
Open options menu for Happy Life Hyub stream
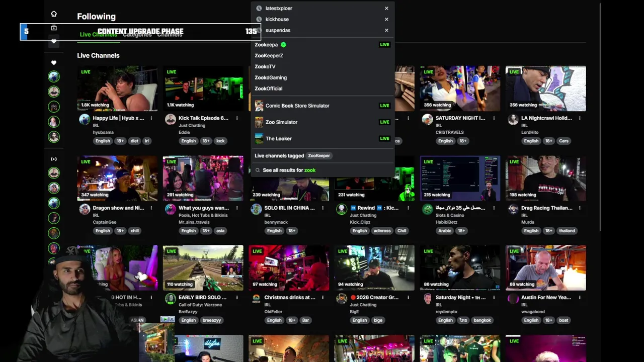[x=151, y=118]
